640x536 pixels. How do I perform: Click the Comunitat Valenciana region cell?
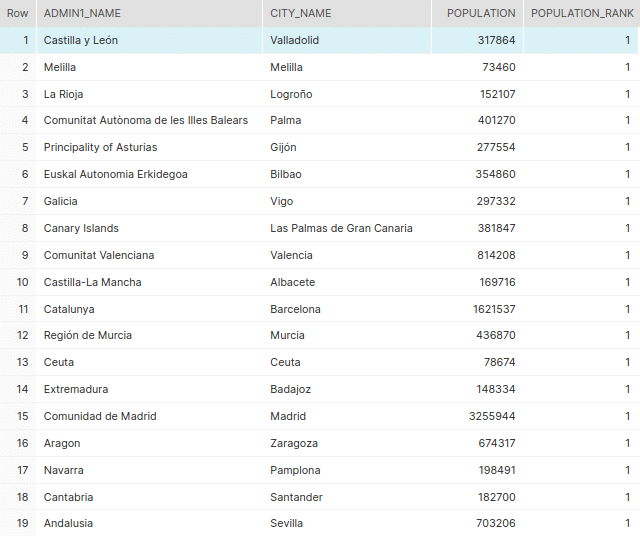coord(98,255)
